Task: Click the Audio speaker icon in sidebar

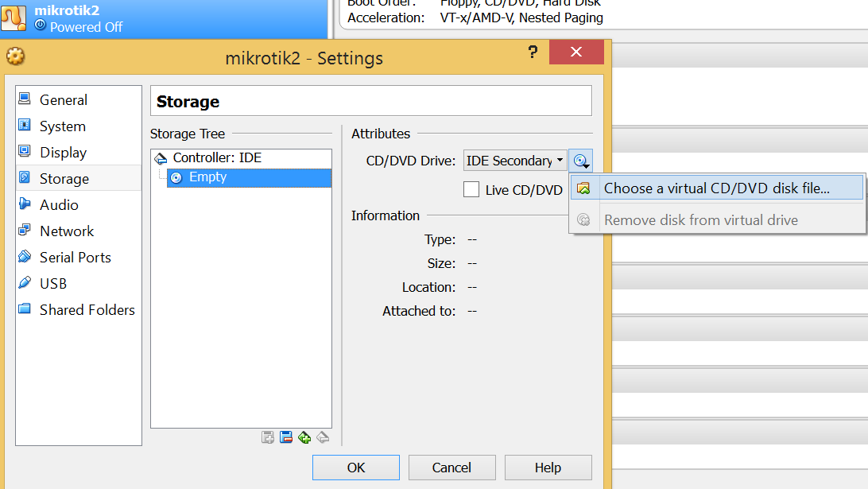Action: 25,204
